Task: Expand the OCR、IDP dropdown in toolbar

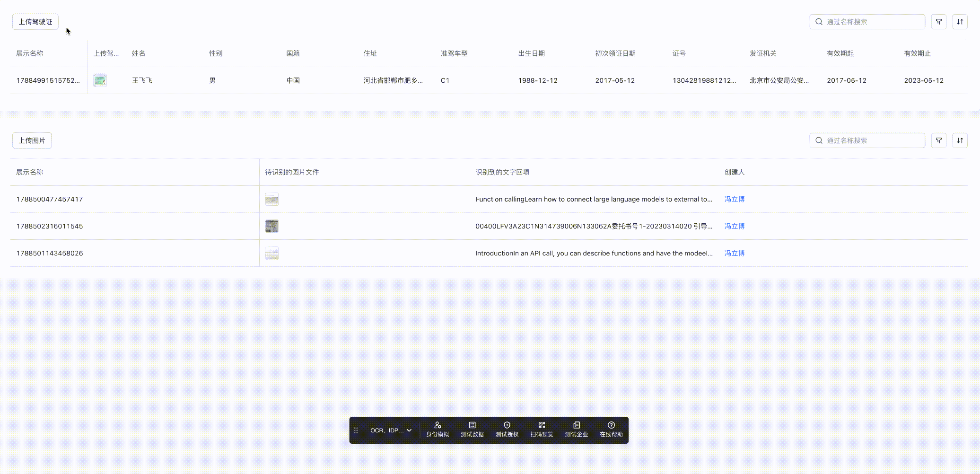Action: tap(391, 430)
